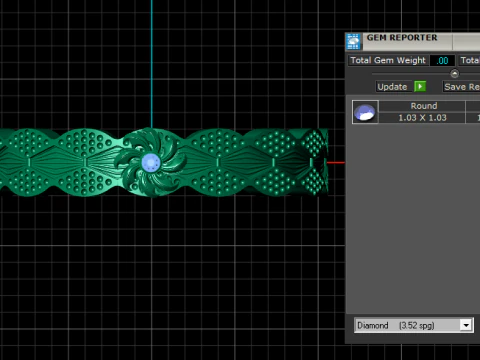Click the Total Gem Weight value field
Screen dimensions: 480x360
(x=442, y=60)
